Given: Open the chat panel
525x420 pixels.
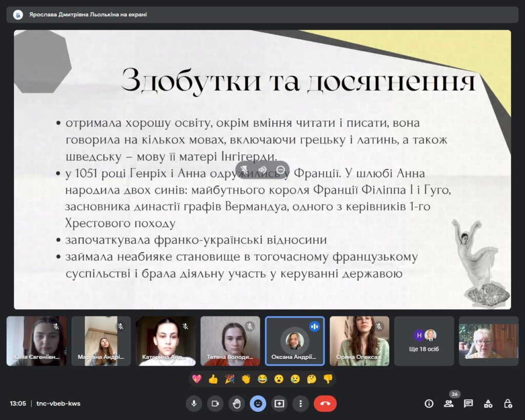Looking at the screenshot, I should coord(468,404).
